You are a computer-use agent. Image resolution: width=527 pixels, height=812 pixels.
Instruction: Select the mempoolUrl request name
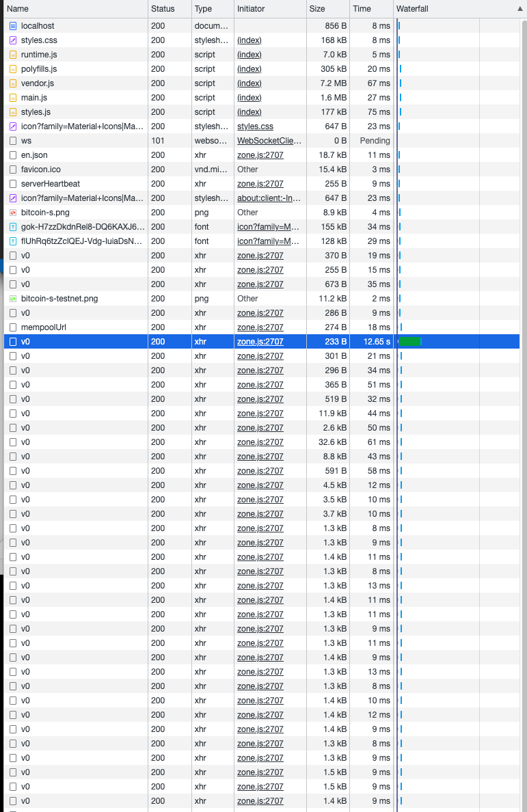[44, 327]
